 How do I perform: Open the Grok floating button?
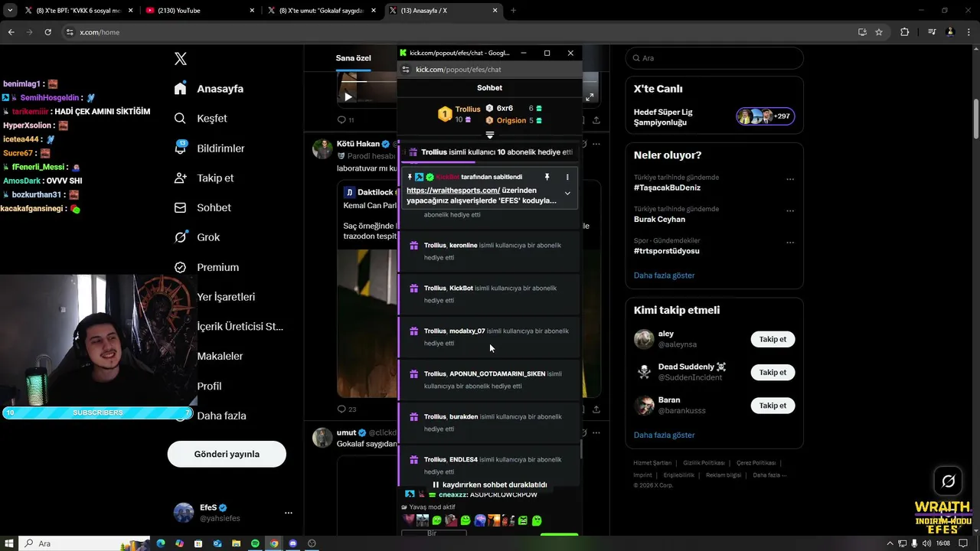point(948,481)
